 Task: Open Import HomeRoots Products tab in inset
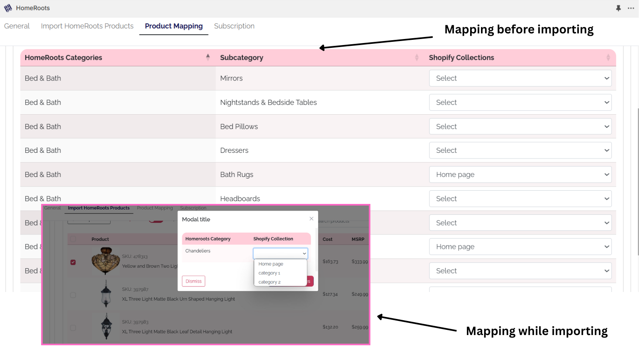99,208
